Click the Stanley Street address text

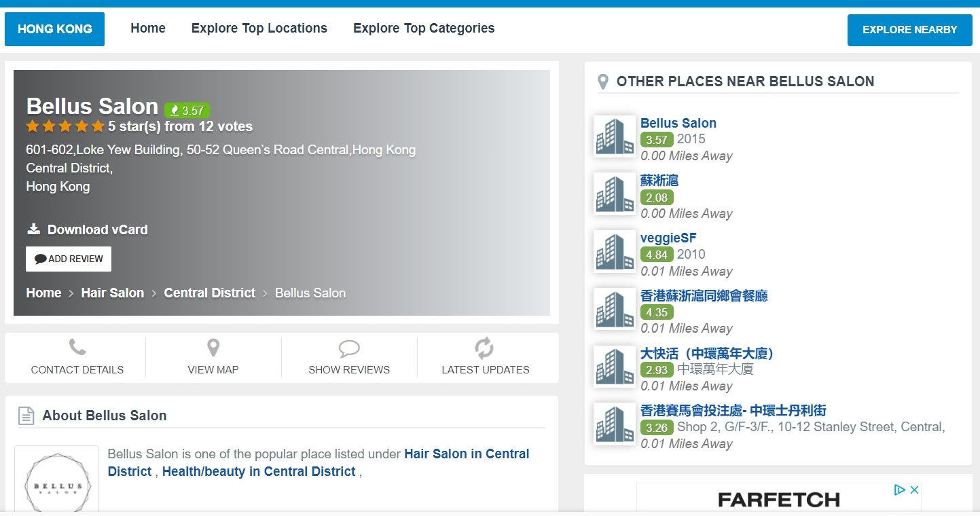(x=811, y=427)
